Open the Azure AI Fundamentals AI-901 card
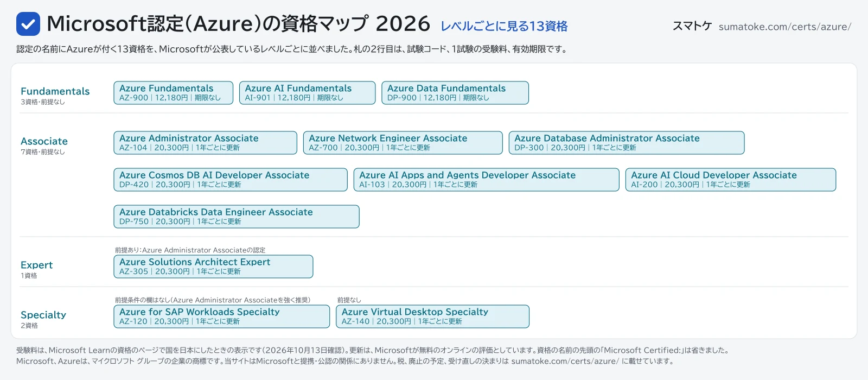Viewport: 868px width, 380px height. point(308,93)
